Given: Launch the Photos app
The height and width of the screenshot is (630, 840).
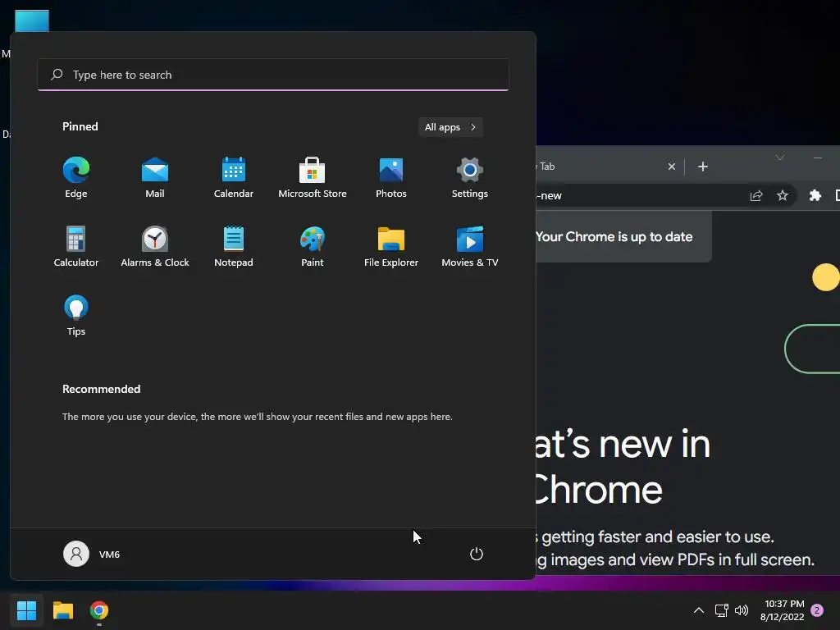Looking at the screenshot, I should 391,178.
